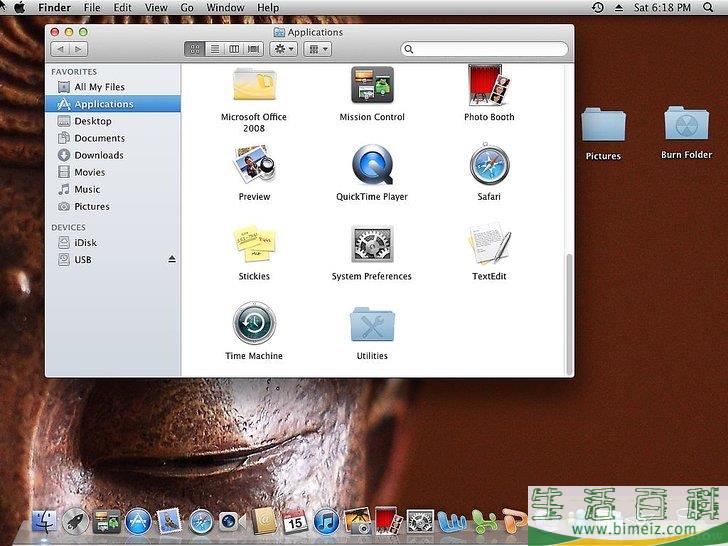The width and height of the screenshot is (728, 546).
Task: Open the Window menu
Action: 225,7
